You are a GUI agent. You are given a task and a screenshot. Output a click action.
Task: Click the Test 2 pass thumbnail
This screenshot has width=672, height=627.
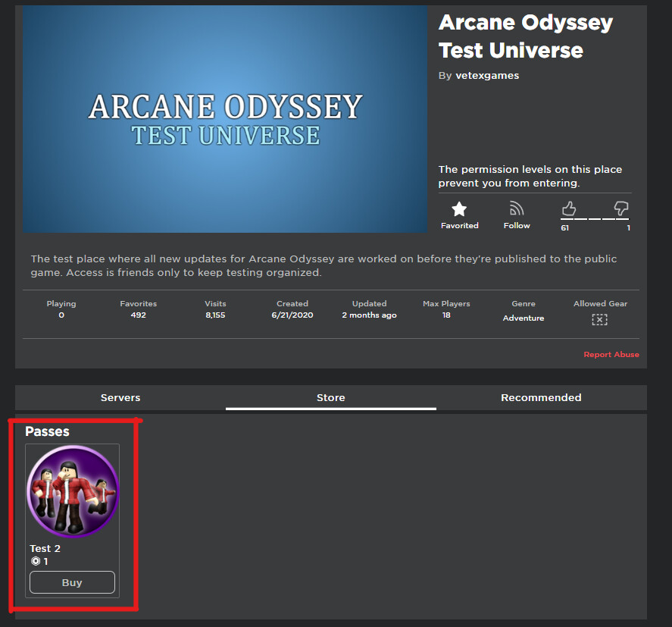[x=72, y=491]
